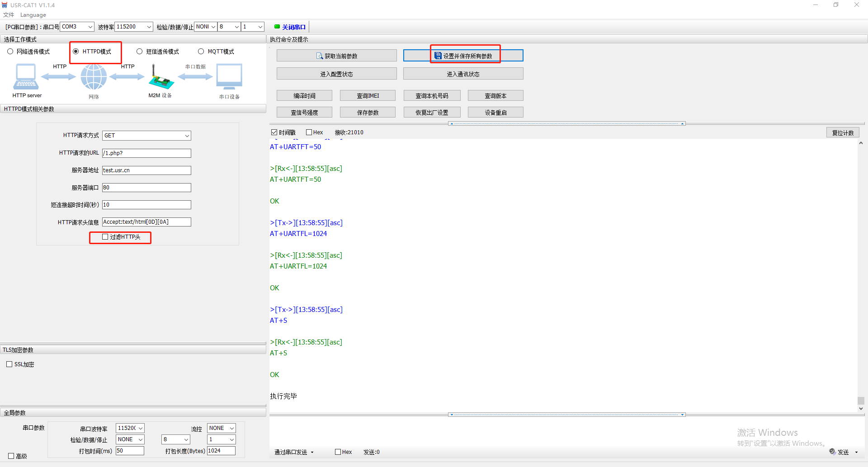The image size is (868, 467).
Task: Open the COM3 serial port dropdown
Action: pos(90,27)
